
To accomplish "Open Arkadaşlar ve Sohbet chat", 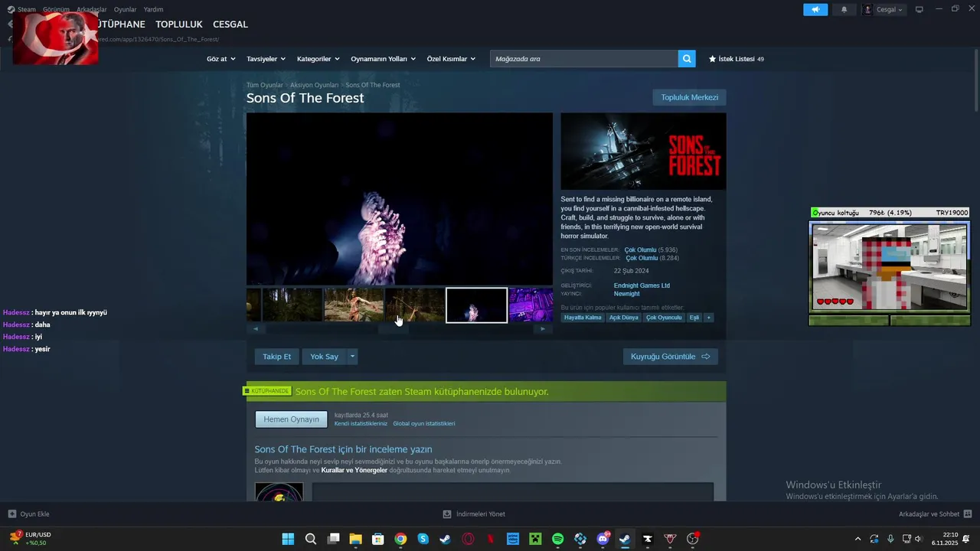I will pos(935,514).
